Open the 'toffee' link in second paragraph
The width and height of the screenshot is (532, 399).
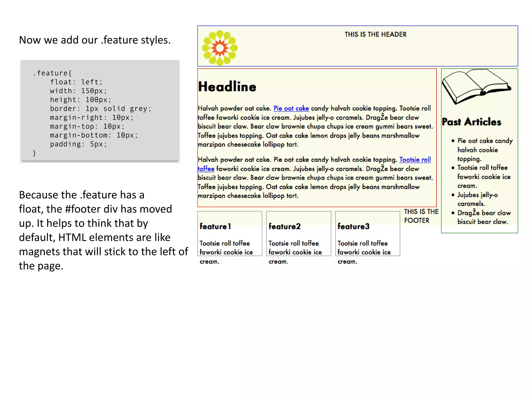tap(206, 169)
